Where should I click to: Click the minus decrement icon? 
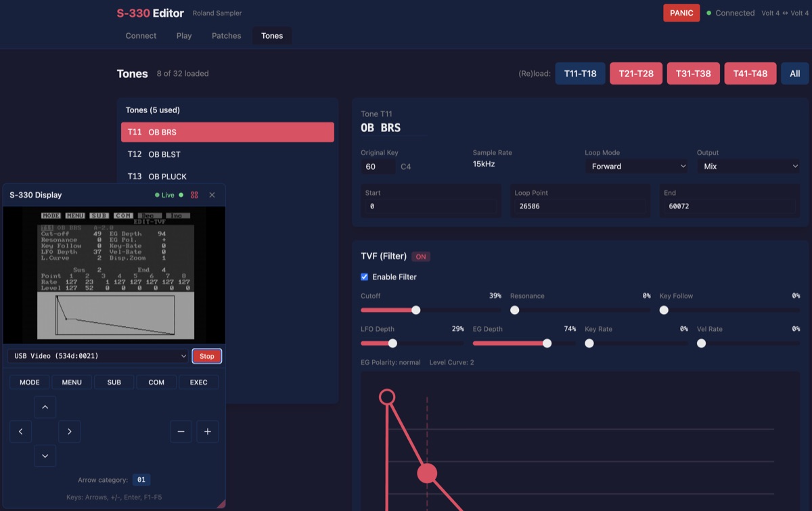[181, 431]
